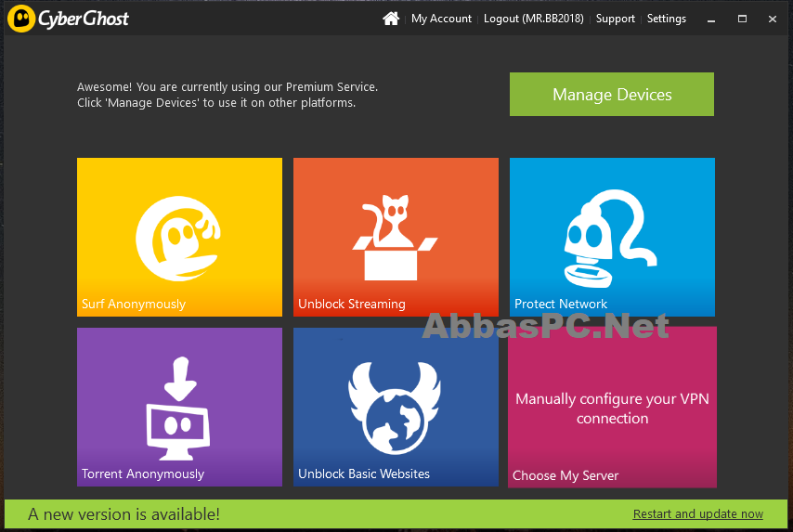Open the Surf Anonymously tile
The width and height of the screenshot is (793, 532).
point(179,237)
